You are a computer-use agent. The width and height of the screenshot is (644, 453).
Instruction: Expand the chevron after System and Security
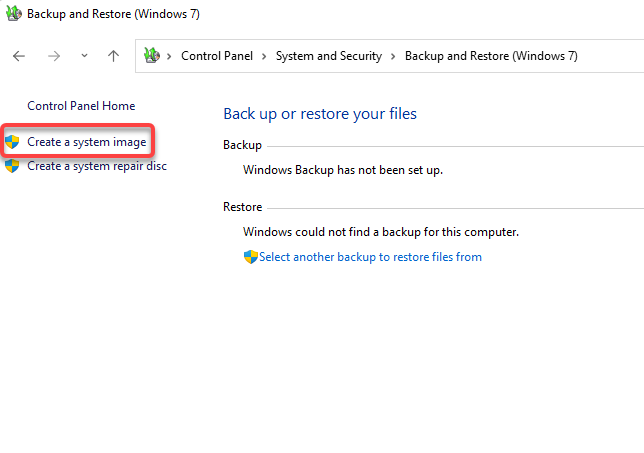[x=393, y=56]
